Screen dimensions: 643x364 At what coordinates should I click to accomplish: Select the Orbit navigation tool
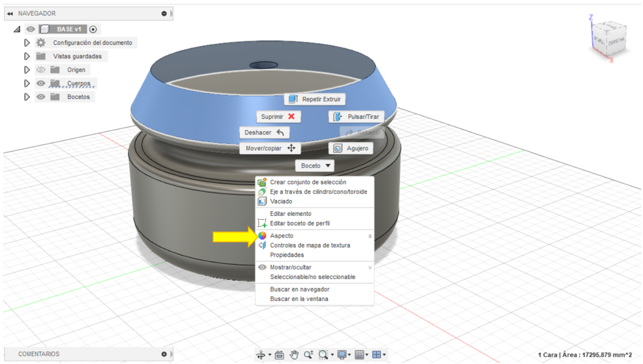click(x=261, y=355)
